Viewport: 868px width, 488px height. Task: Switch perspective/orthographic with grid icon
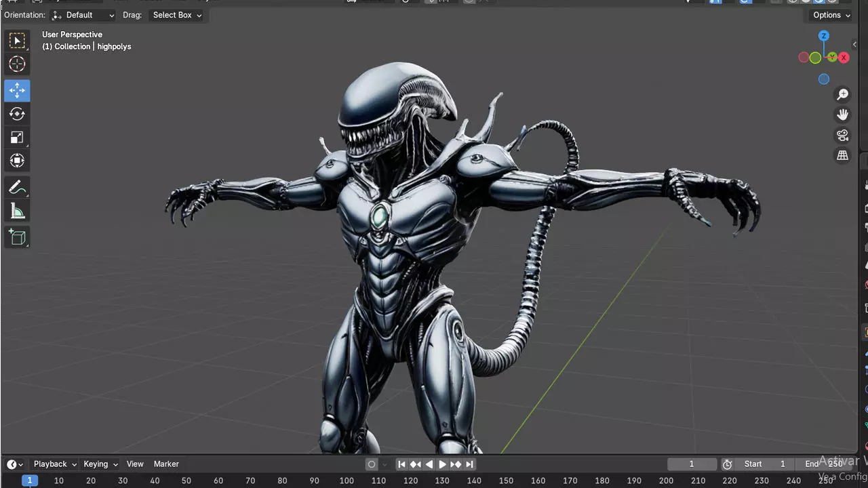[x=842, y=155]
